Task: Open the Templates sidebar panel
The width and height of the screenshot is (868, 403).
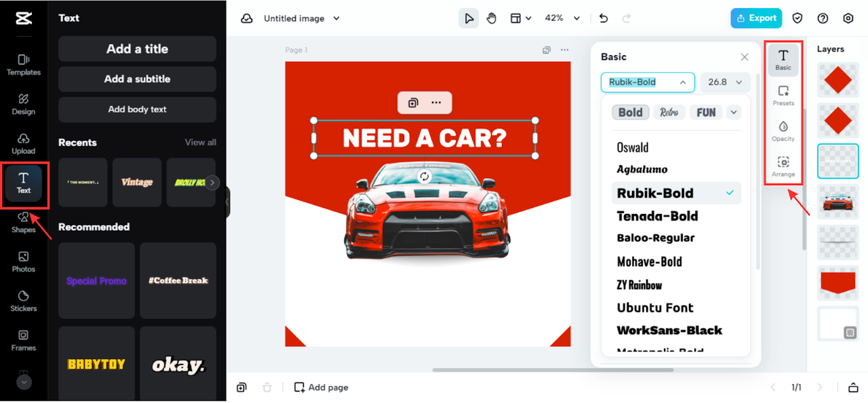Action: [24, 65]
